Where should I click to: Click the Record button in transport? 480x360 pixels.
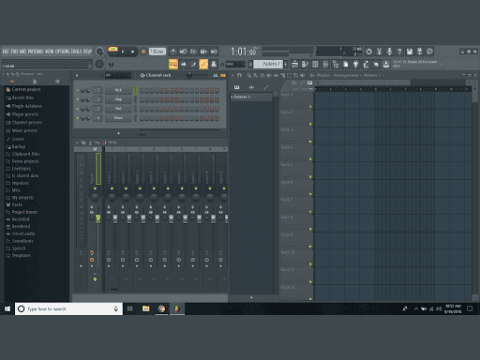coord(143,51)
